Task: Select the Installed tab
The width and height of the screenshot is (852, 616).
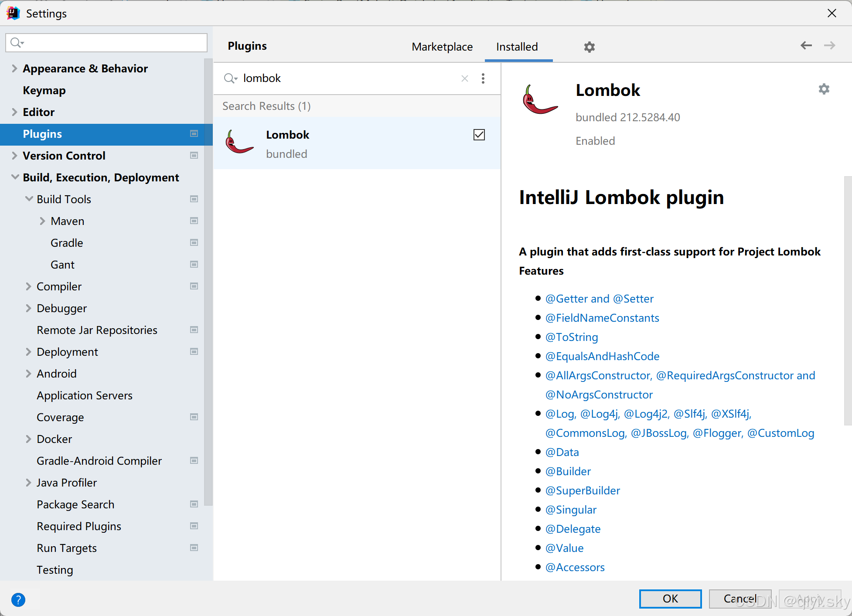Action: tap(517, 47)
